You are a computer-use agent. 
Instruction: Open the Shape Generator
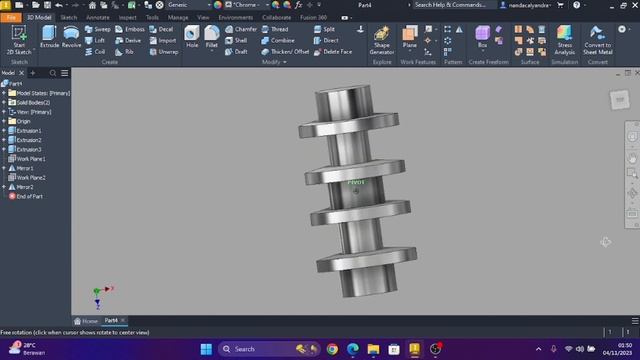[x=382, y=40]
